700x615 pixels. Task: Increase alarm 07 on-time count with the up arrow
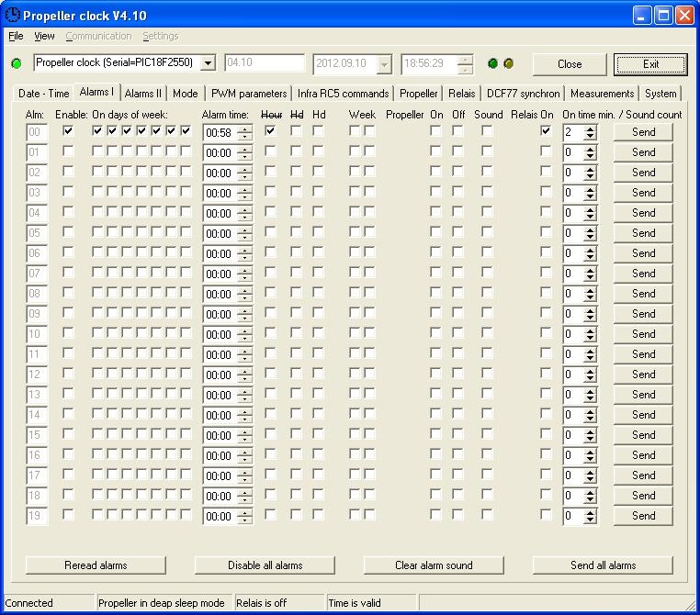point(590,270)
